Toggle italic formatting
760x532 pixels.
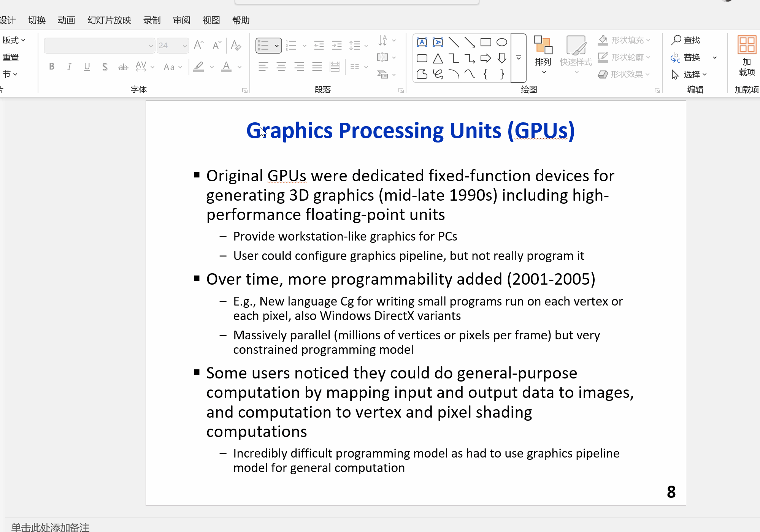pyautogui.click(x=69, y=67)
